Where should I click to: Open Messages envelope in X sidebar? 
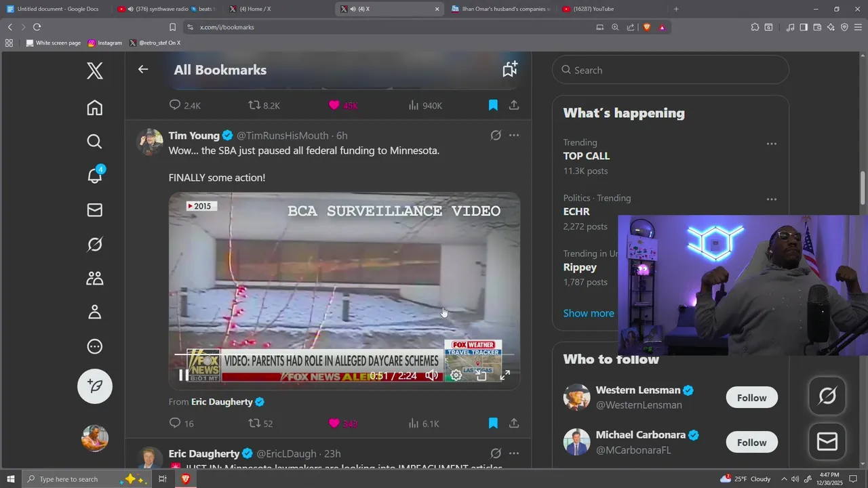(x=95, y=210)
